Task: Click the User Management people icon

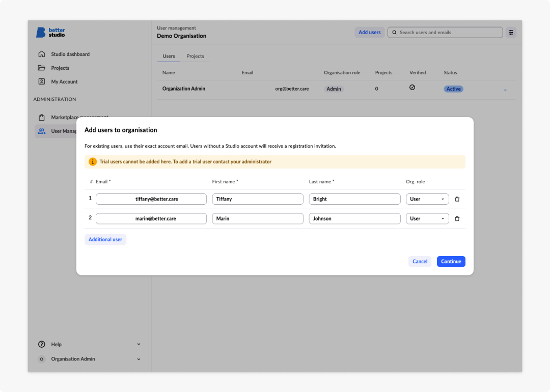Action: 42,131
